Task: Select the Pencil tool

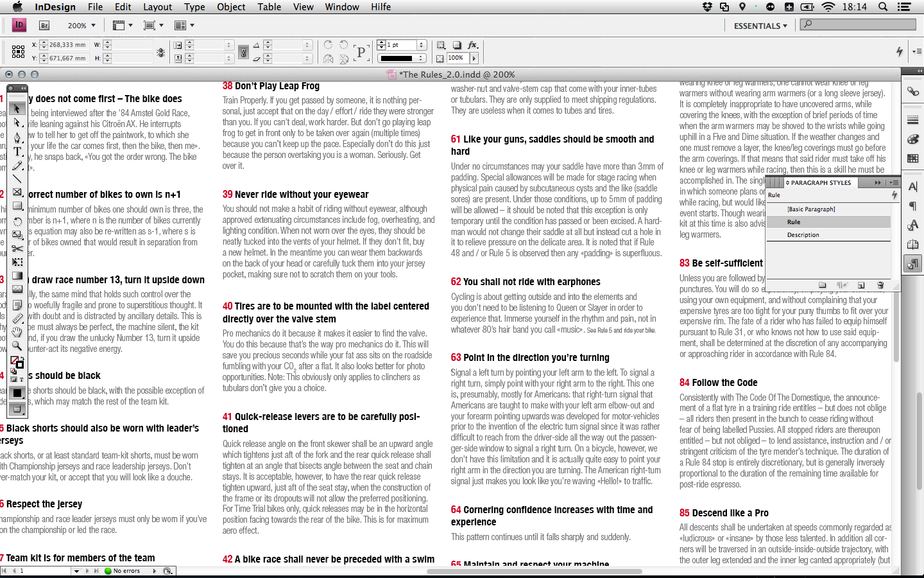Action: 17,165
